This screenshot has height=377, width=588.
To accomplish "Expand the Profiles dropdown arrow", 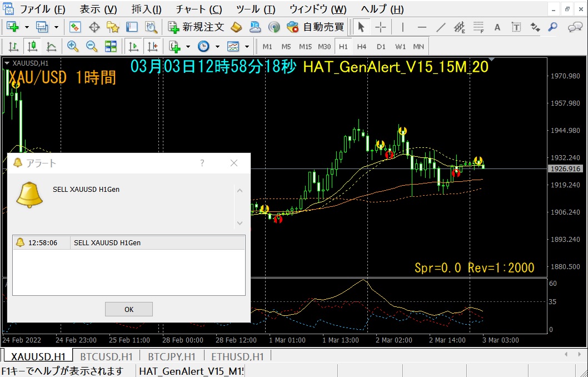I will click(x=56, y=27).
